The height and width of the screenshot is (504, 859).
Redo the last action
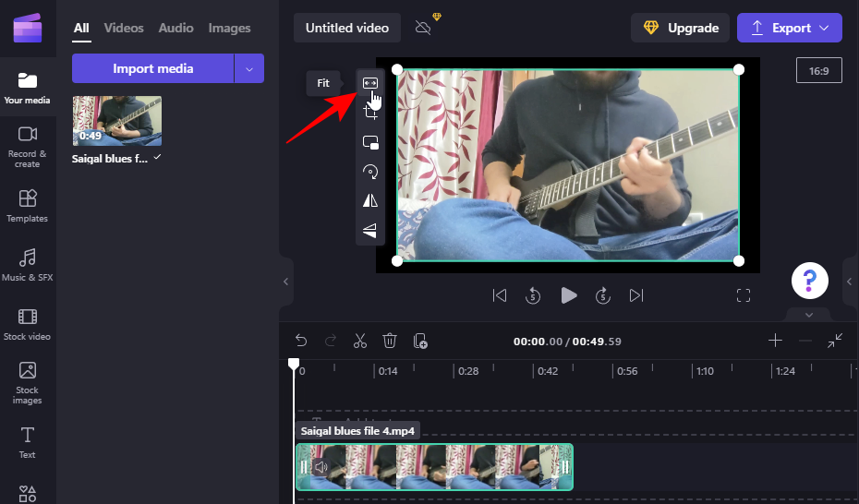[x=331, y=341]
